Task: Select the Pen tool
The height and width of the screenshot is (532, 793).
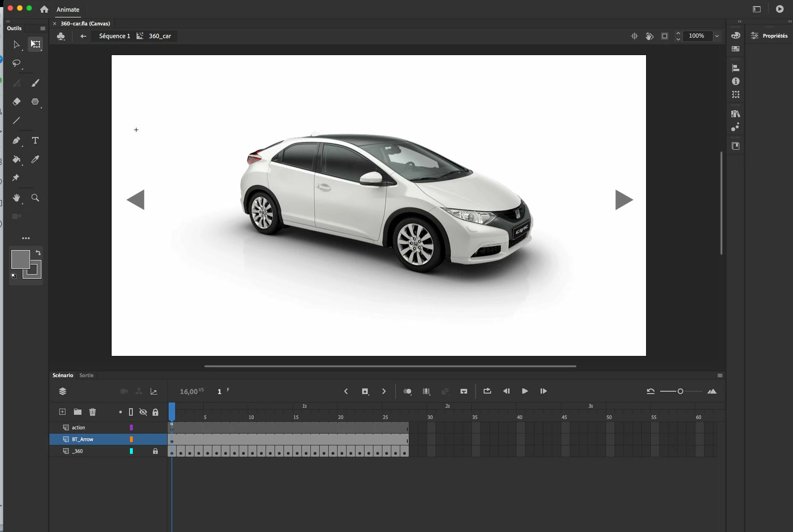Action: [x=16, y=140]
